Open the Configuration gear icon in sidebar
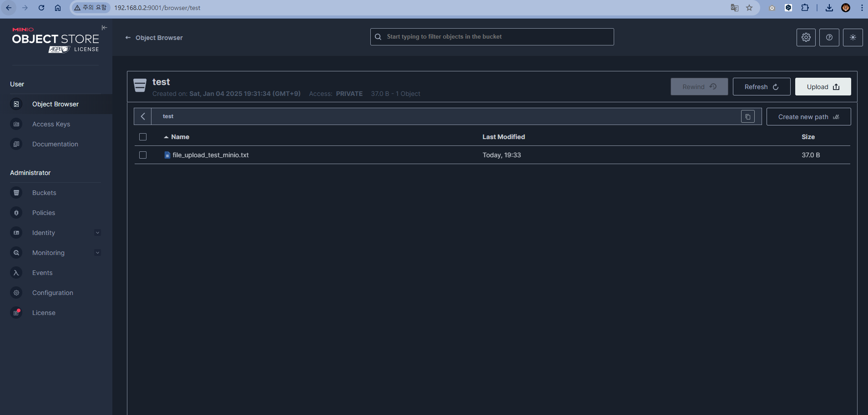Viewport: 868px width, 415px height. coord(16,292)
